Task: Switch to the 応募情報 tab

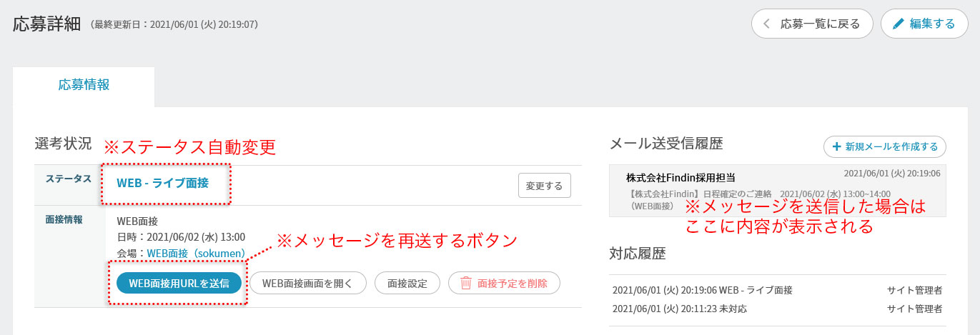Action: [x=84, y=84]
